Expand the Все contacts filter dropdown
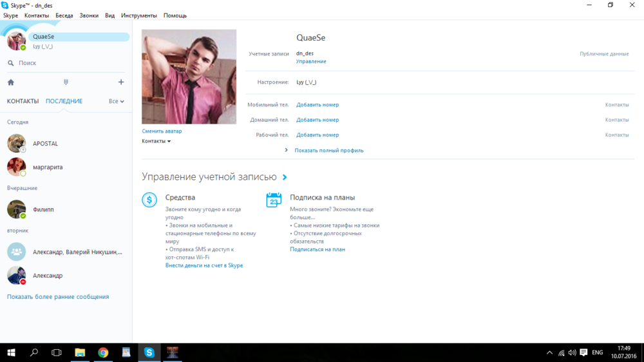 point(116,101)
